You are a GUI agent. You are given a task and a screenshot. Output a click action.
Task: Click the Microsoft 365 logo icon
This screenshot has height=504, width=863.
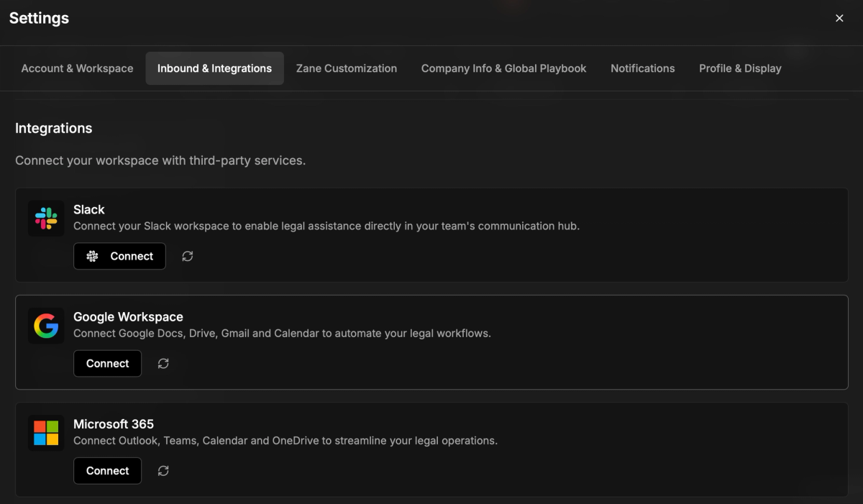coord(46,433)
